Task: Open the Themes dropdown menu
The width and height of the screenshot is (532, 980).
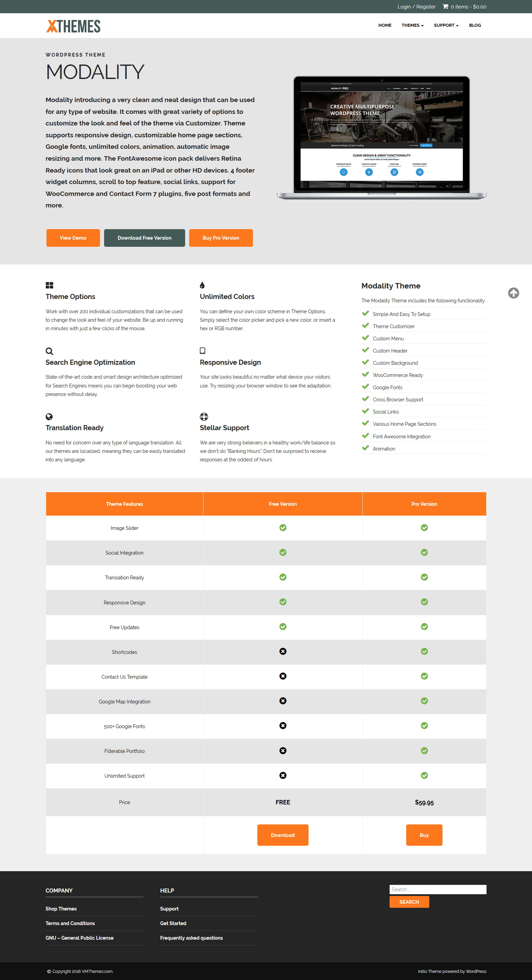Action: (413, 25)
